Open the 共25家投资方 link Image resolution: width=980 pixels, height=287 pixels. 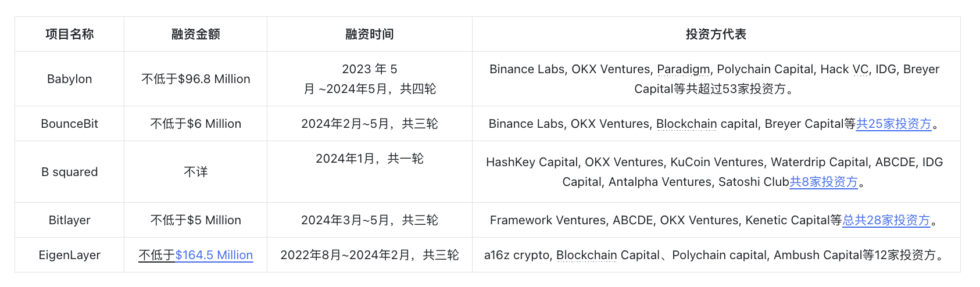[x=893, y=124]
